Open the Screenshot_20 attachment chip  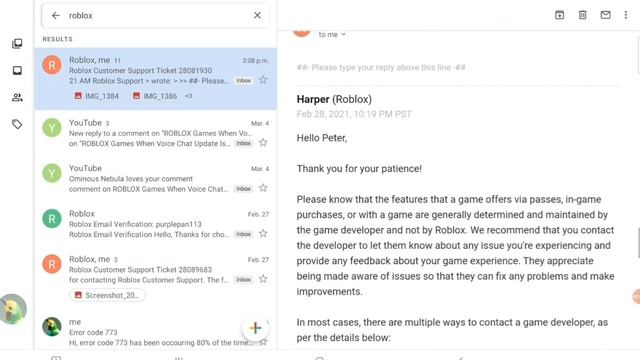108,295
